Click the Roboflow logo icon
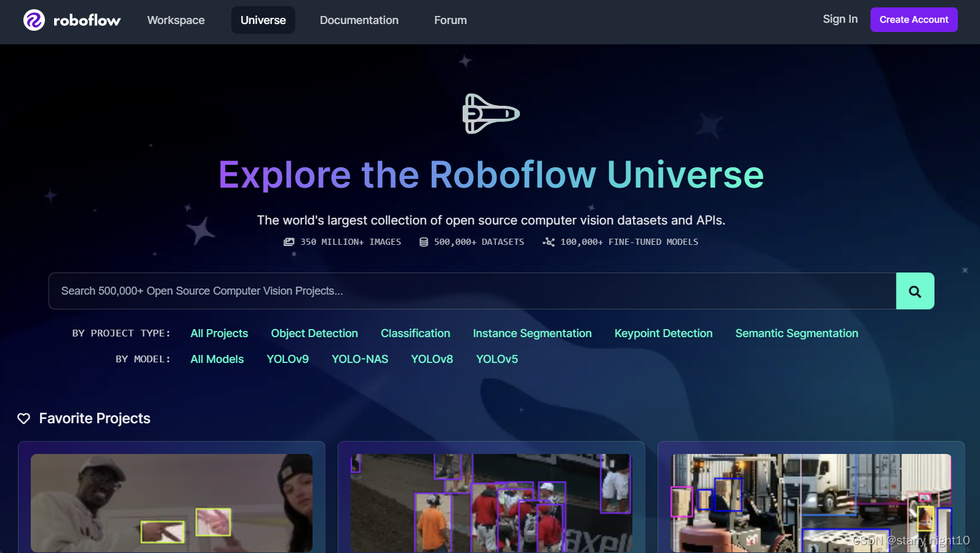The height and width of the screenshot is (553, 980). pos(34,20)
